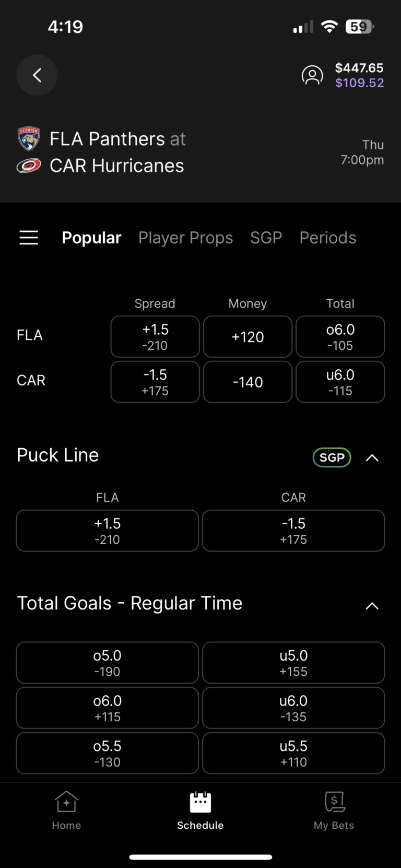The height and width of the screenshot is (868, 401).
Task: Open the My Bets icon
Action: click(334, 802)
